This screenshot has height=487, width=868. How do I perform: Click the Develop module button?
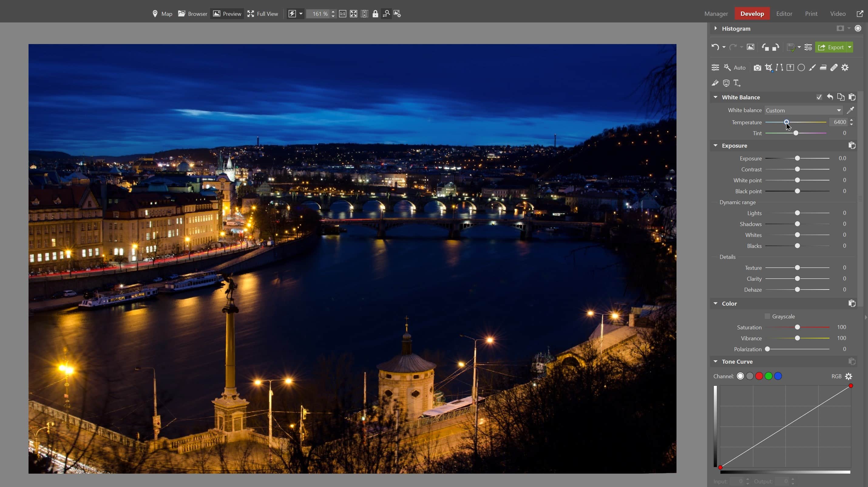[x=752, y=14]
